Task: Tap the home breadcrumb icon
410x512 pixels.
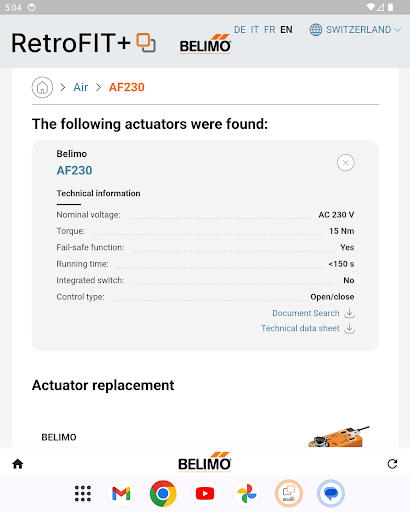Action: pos(42,87)
